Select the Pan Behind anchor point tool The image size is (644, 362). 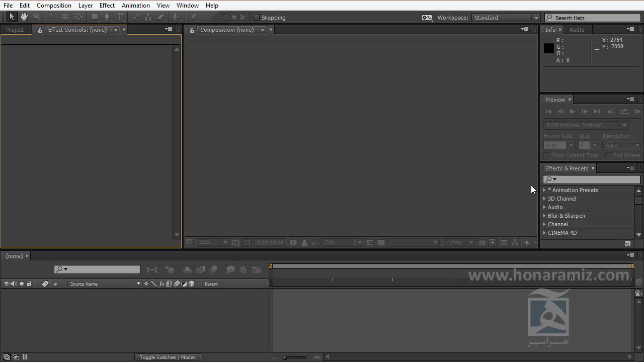[78, 17]
